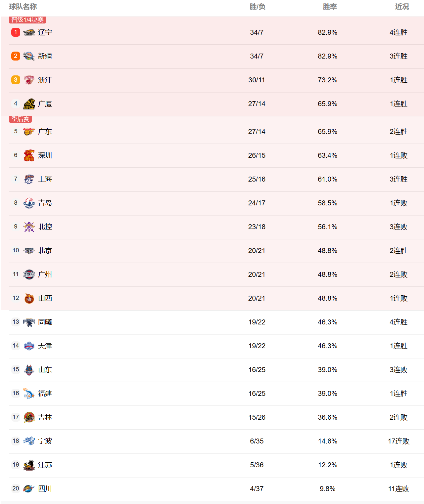Click the 胜率 column header

coord(330,7)
